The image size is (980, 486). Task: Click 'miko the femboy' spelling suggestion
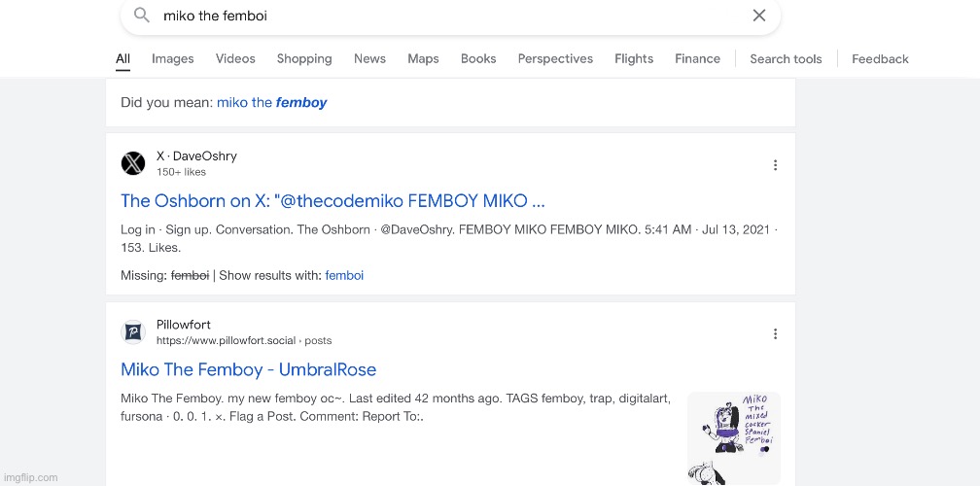tap(271, 103)
